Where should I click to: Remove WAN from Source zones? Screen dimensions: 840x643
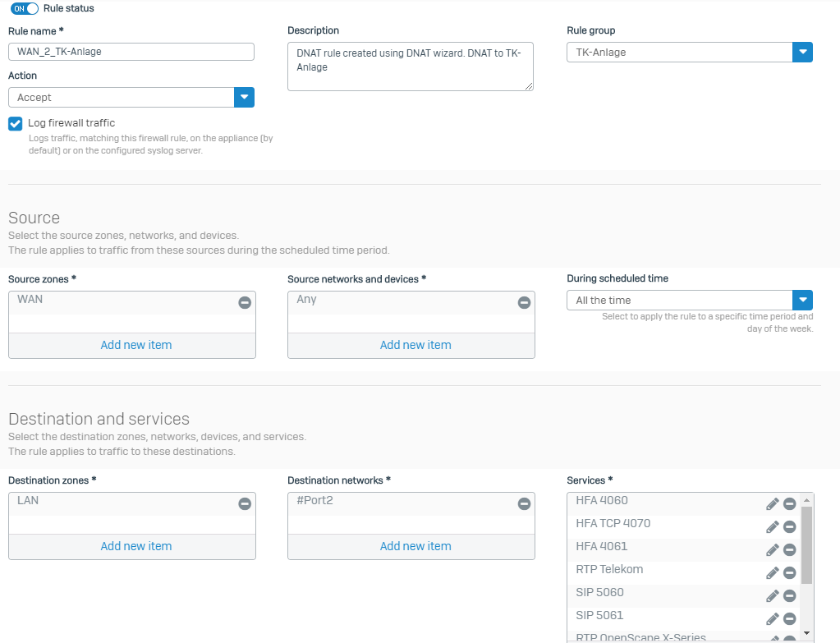[x=245, y=303]
